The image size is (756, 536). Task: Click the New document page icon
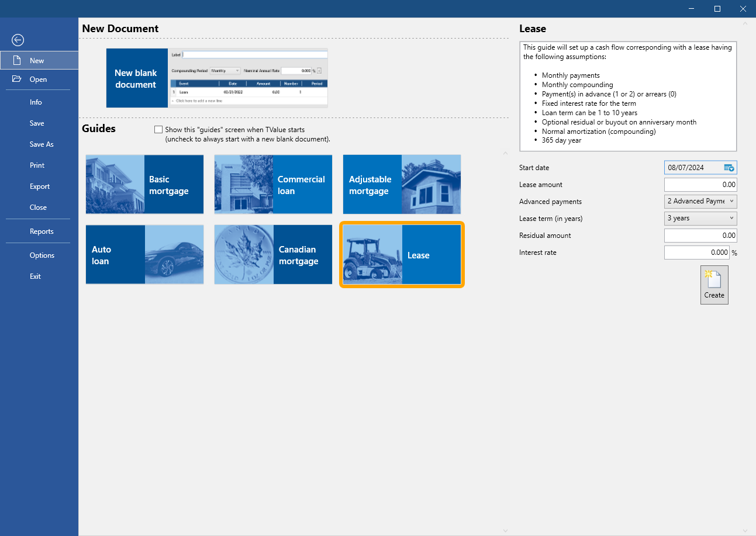tap(17, 60)
